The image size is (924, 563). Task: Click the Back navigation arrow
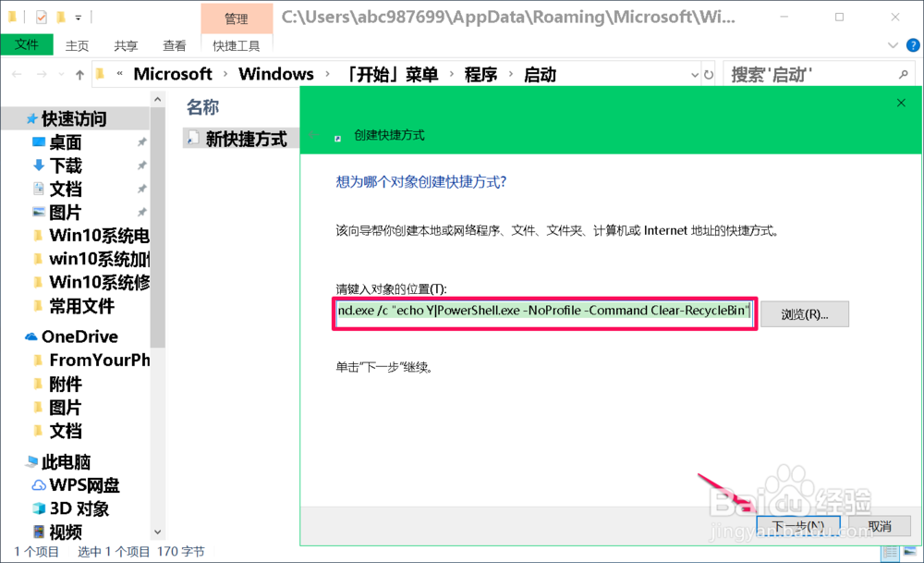pos(16,73)
